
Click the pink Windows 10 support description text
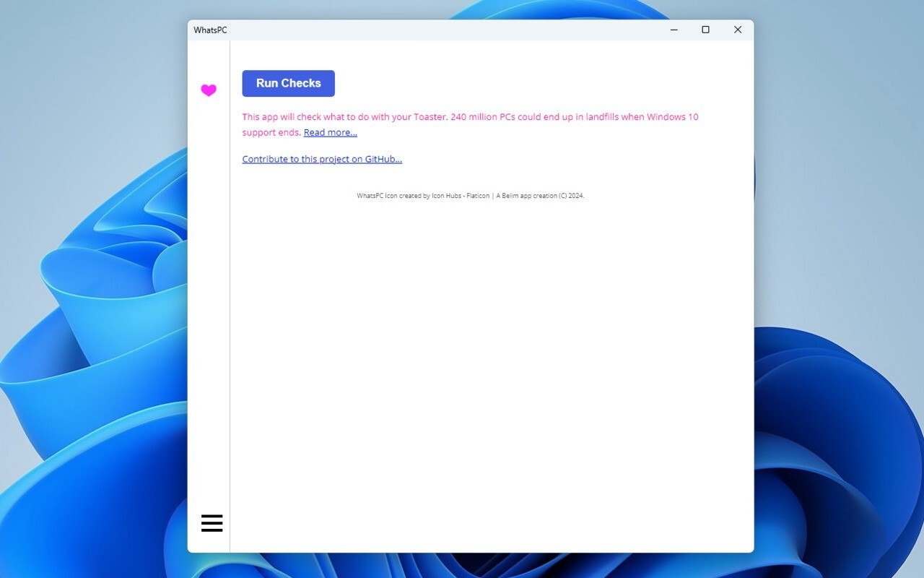(x=470, y=124)
